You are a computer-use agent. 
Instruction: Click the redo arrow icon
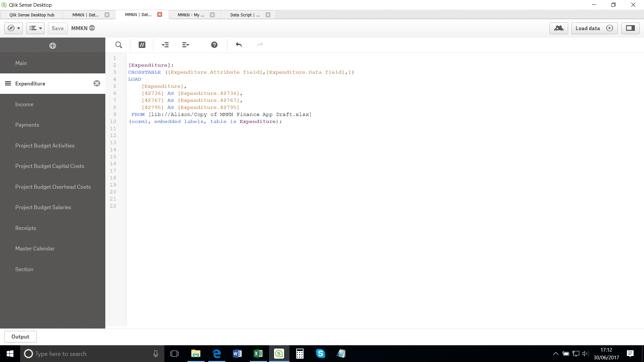[260, 45]
